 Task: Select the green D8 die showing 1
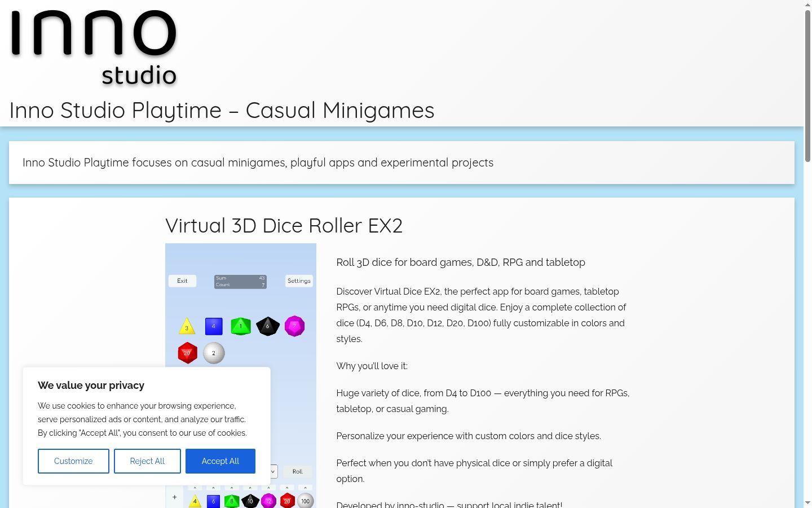pos(241,326)
